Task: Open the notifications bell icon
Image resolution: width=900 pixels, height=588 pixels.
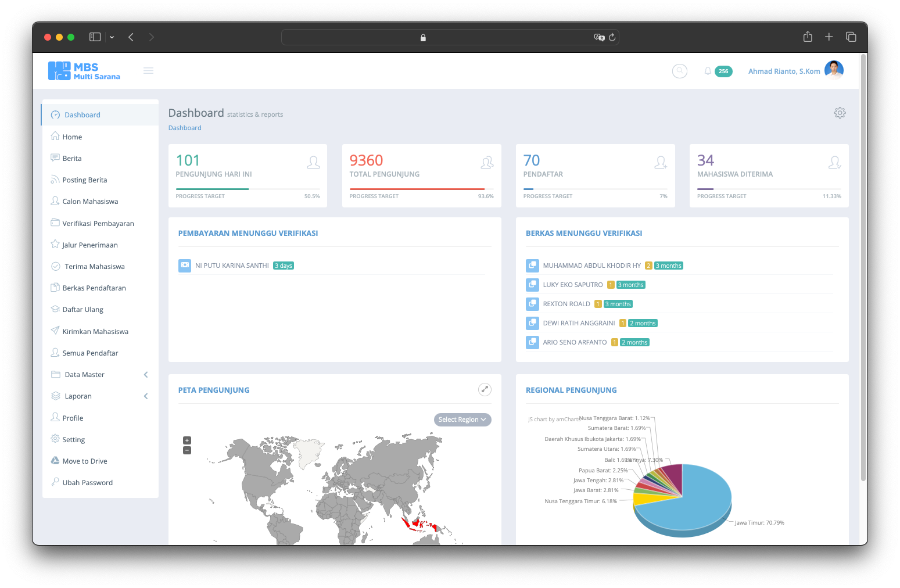Action: 707,70
